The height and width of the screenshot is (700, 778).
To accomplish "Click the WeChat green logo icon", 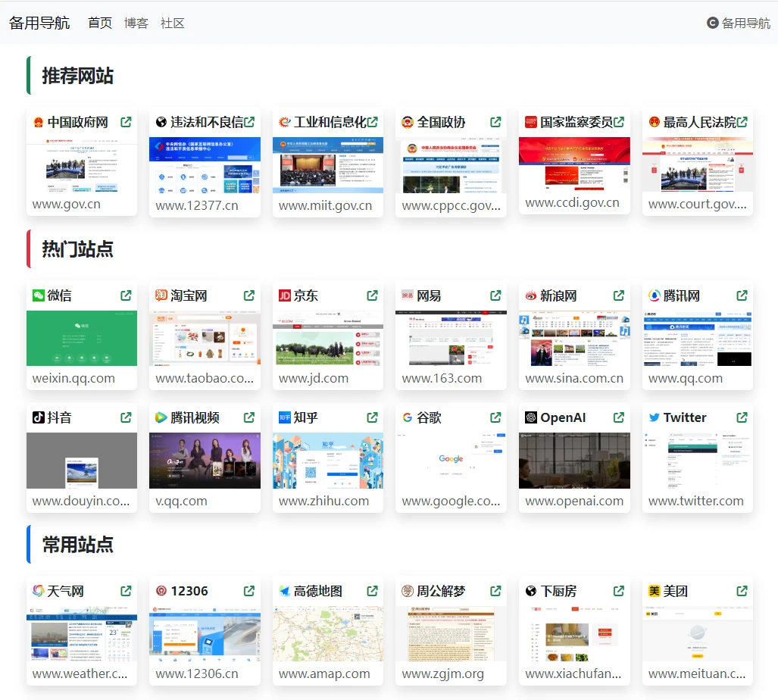I will pos(39,295).
